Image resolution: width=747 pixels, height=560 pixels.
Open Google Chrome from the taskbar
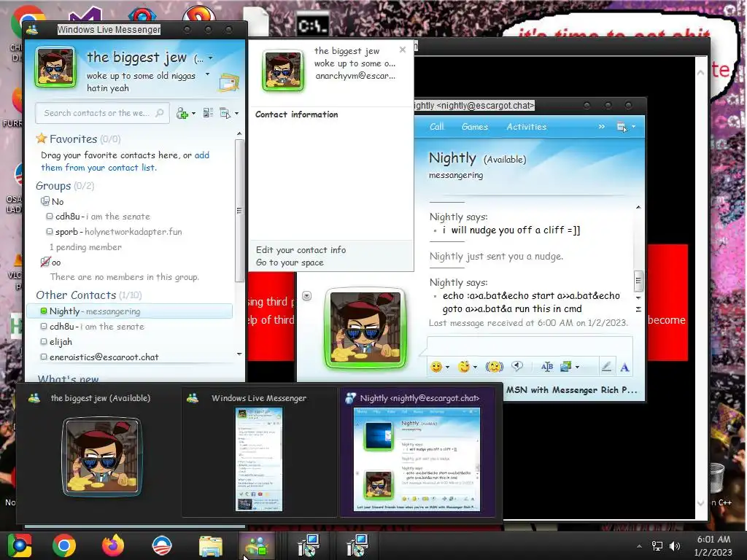64,545
